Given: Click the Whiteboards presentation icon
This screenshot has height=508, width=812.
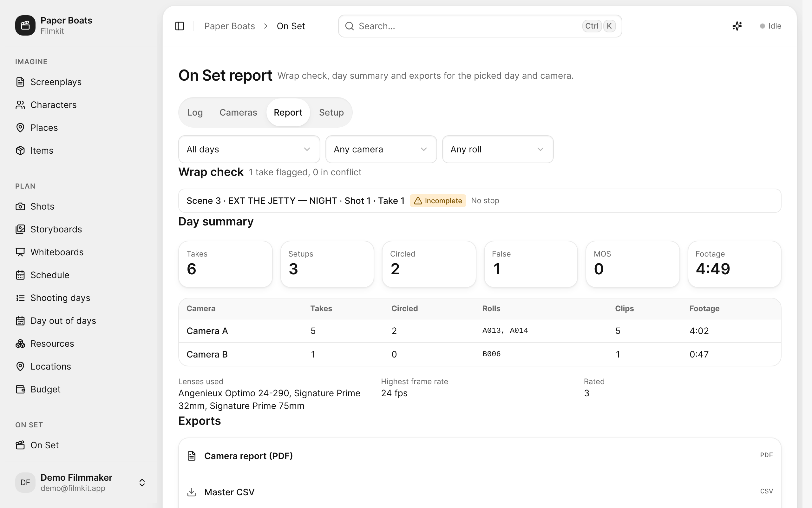Looking at the screenshot, I should pyautogui.click(x=20, y=252).
